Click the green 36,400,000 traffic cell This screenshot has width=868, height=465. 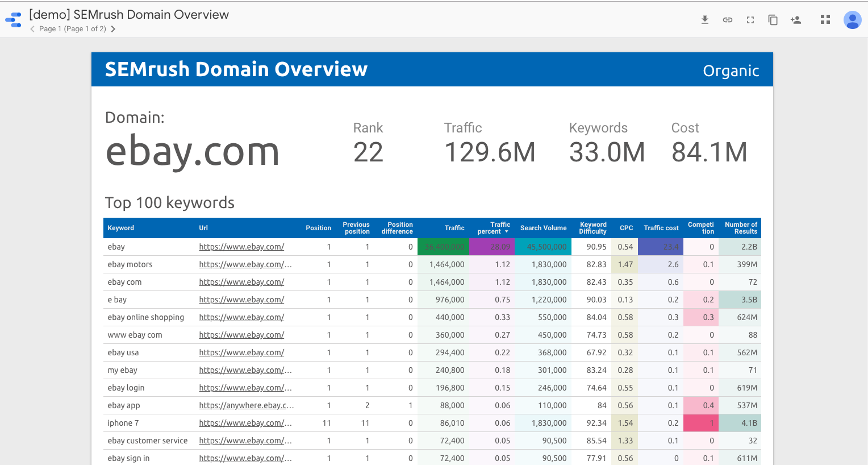click(443, 247)
